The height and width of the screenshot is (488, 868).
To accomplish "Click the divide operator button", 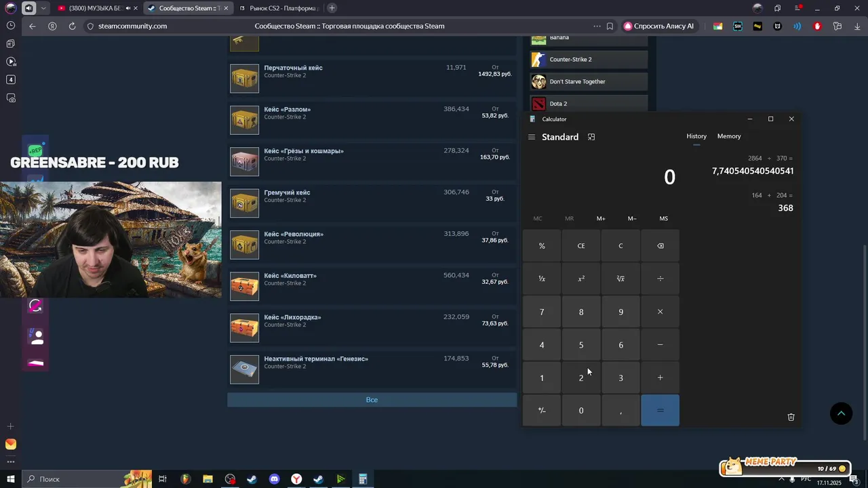I will coord(660,279).
